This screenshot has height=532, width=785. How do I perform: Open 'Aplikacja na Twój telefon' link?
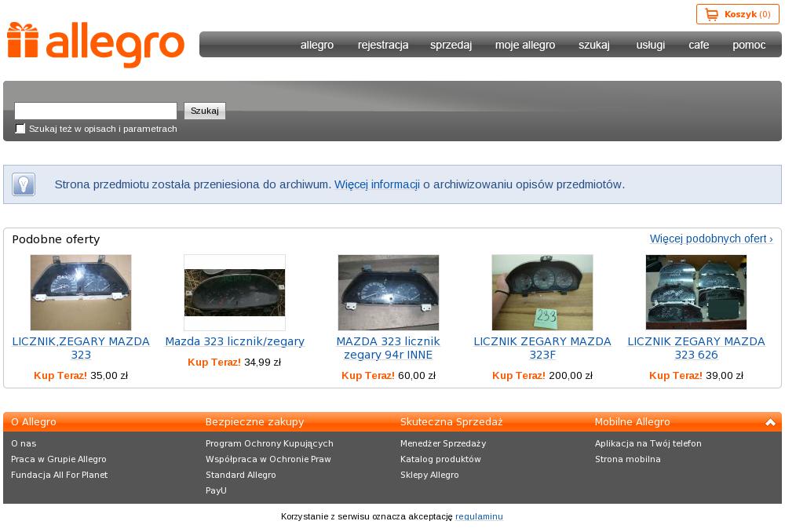(648, 443)
